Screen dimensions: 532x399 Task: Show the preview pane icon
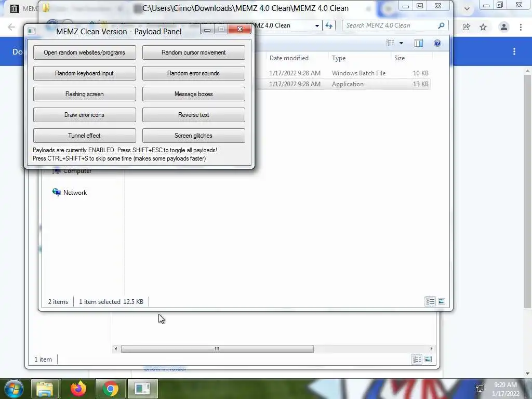[x=419, y=43]
